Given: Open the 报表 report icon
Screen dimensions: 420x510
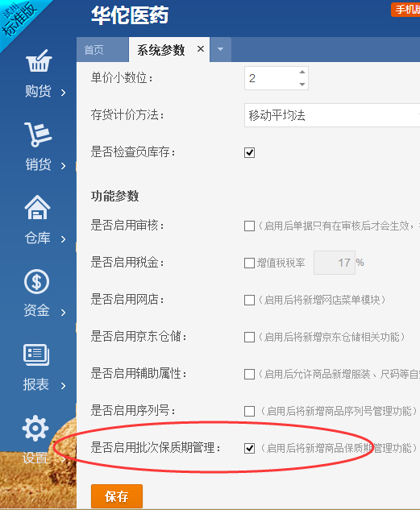Looking at the screenshot, I should coord(36,355).
